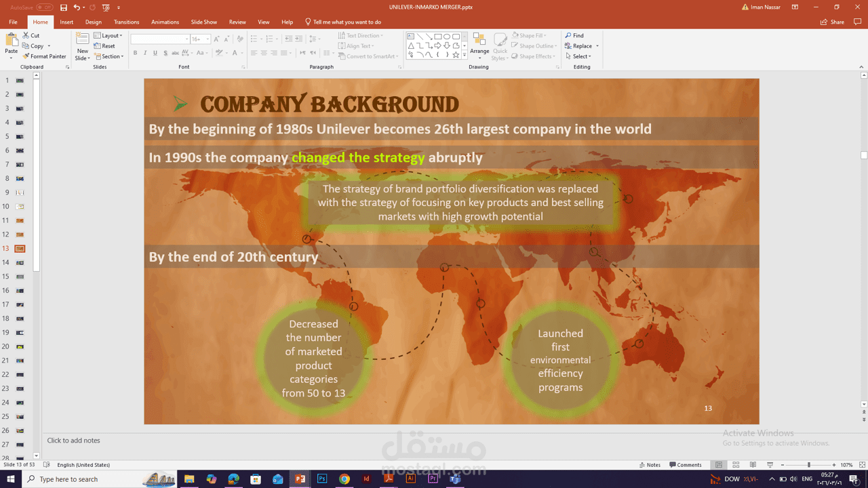The height and width of the screenshot is (488, 868).
Task: Expand the Select menu
Action: 580,56
